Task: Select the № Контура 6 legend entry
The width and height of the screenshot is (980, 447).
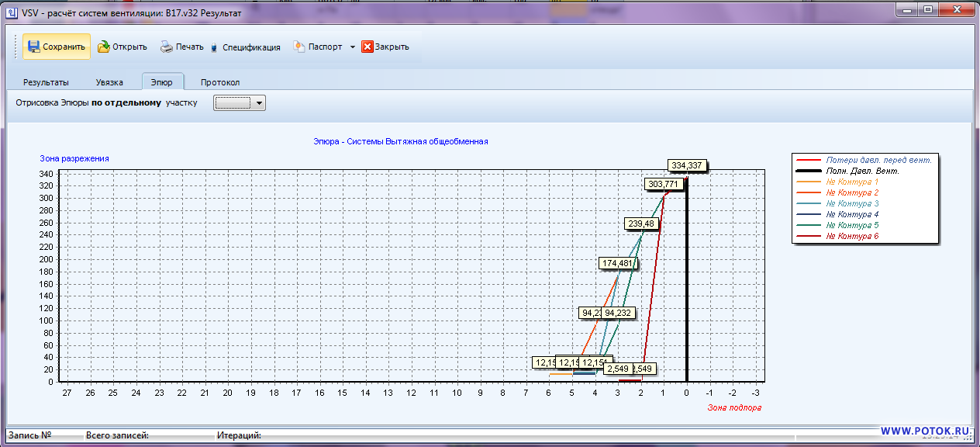Action: (852, 236)
